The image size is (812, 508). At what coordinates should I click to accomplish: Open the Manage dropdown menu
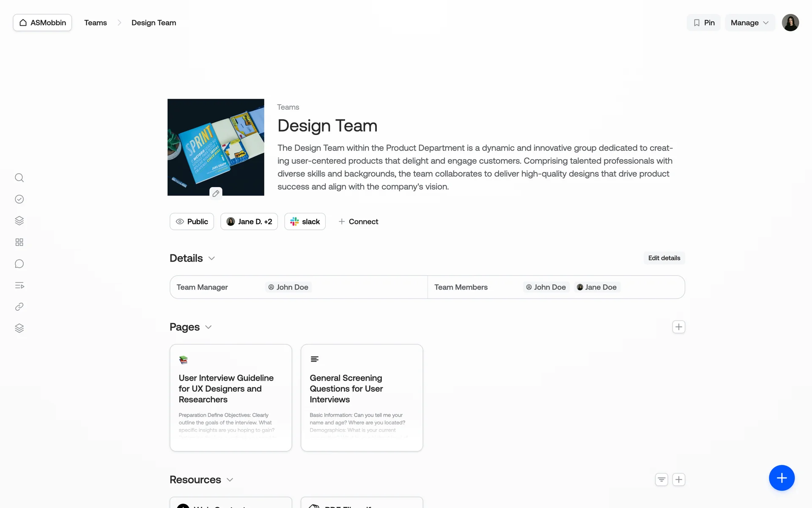pyautogui.click(x=749, y=23)
